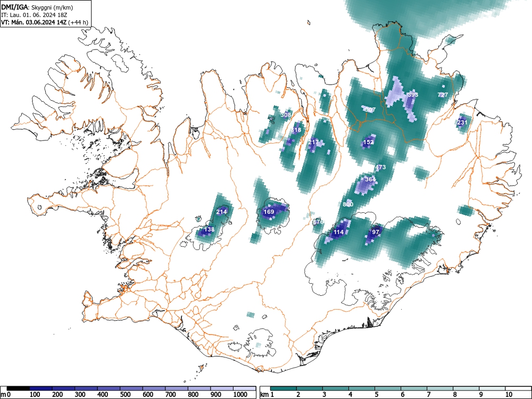Click the visibility value 97 on the map
This screenshot has height=399, width=532.
click(x=376, y=232)
